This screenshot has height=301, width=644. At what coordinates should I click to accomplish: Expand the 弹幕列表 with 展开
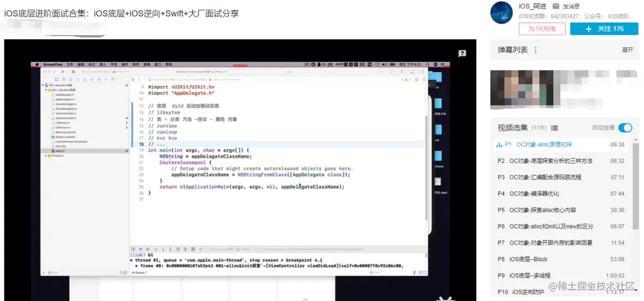[x=627, y=50]
